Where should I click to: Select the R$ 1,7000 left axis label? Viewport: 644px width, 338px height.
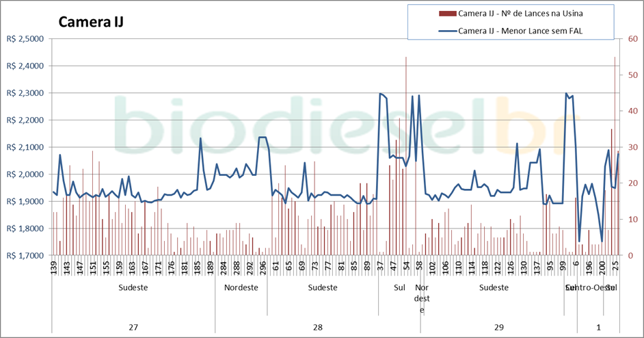(x=25, y=255)
